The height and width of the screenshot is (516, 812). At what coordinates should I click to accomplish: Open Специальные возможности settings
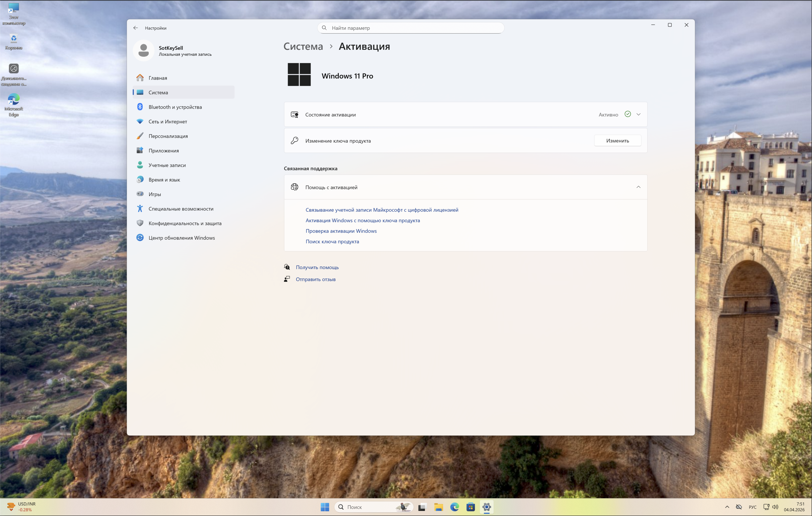pos(181,208)
